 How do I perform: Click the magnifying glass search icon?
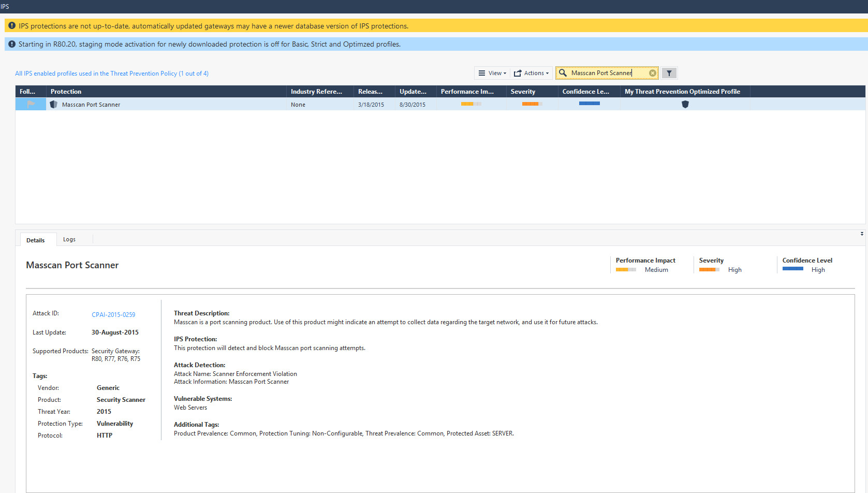tap(563, 73)
